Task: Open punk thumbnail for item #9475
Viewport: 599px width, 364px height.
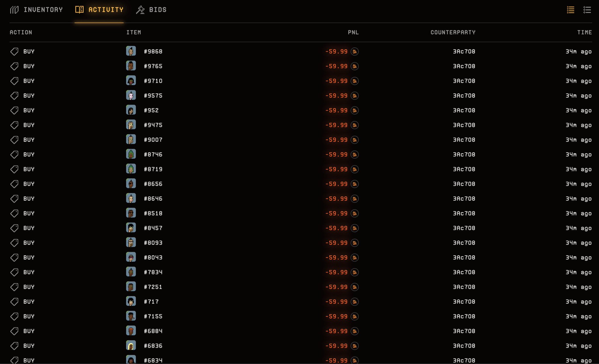Action: click(131, 125)
